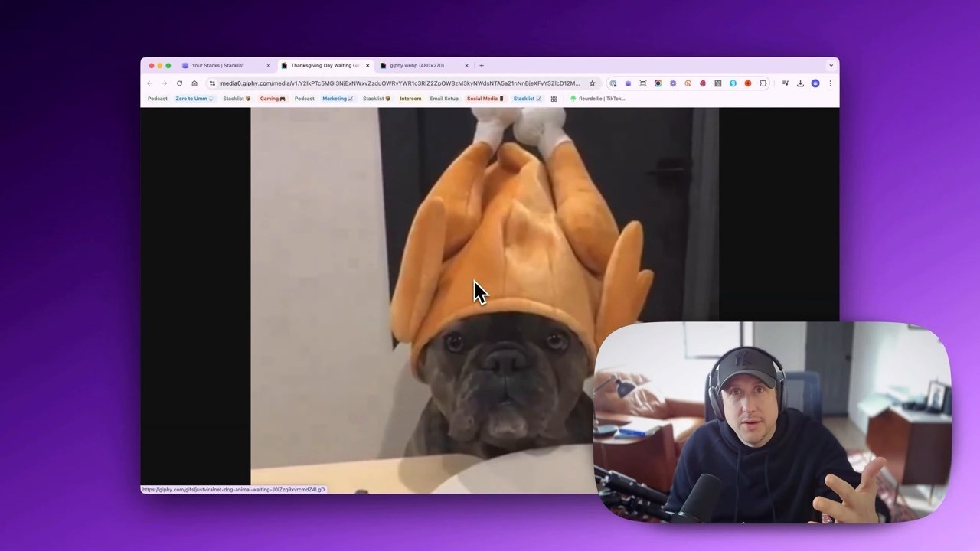
Task: Open the tab groups grid icon
Action: click(554, 99)
